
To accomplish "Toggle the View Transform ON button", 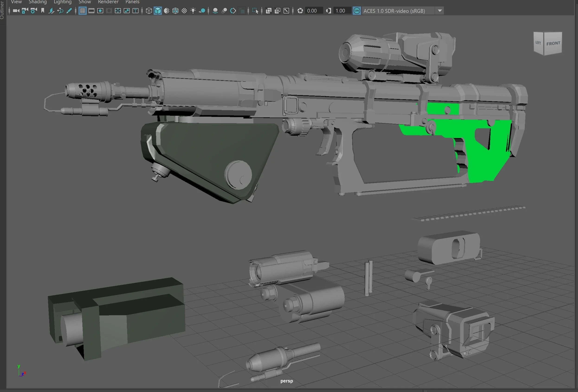I will click(357, 11).
